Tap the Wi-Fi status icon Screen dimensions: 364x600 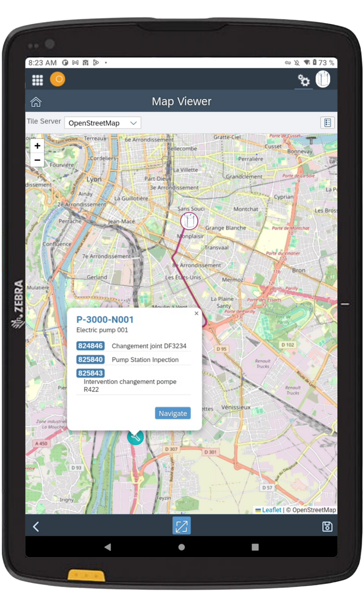click(x=307, y=63)
